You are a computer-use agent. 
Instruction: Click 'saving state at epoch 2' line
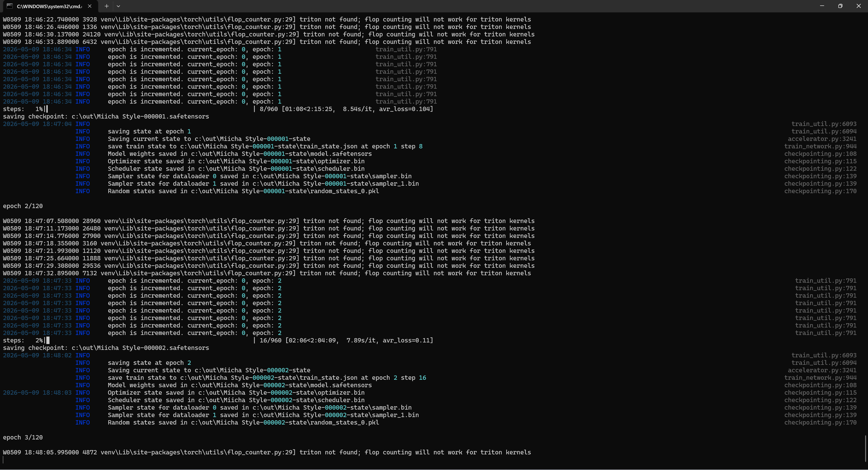click(149, 363)
